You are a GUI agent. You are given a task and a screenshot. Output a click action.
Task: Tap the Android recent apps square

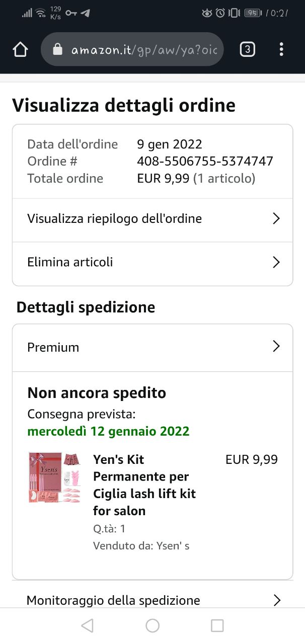click(x=217, y=625)
